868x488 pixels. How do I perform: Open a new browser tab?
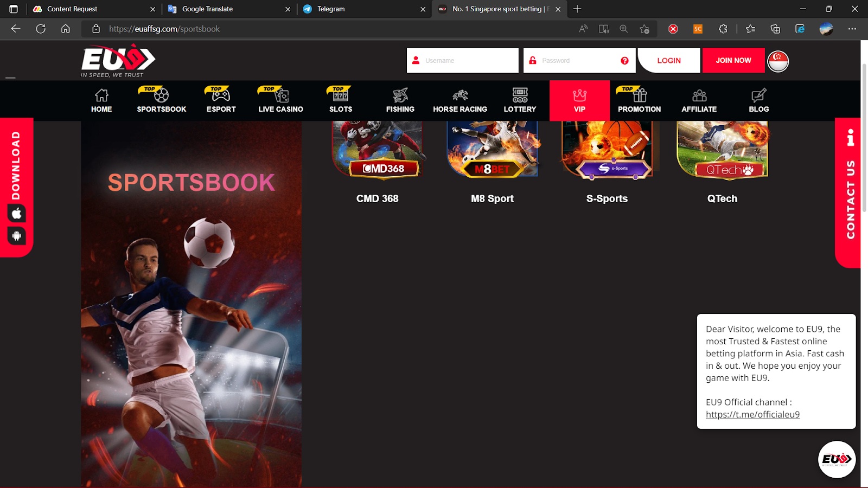coord(577,9)
